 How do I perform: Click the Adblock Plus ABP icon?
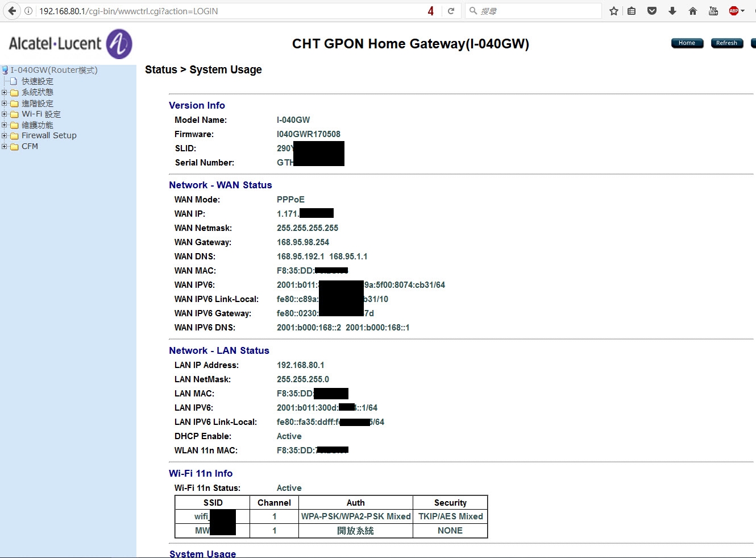point(734,11)
